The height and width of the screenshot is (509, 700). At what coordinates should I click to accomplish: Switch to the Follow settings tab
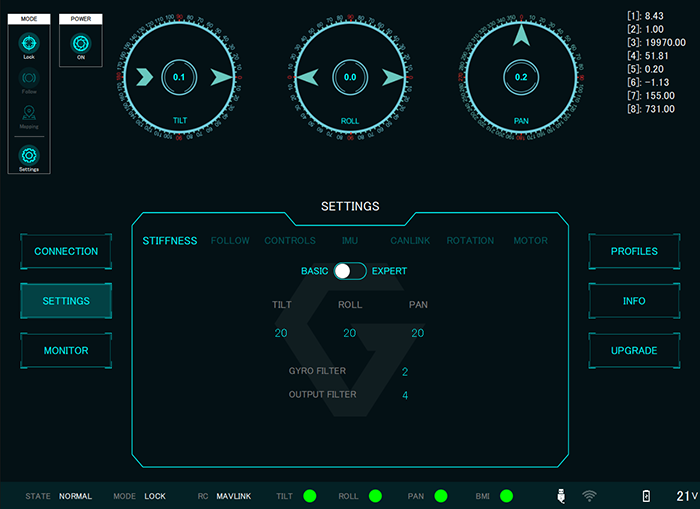pyautogui.click(x=230, y=241)
